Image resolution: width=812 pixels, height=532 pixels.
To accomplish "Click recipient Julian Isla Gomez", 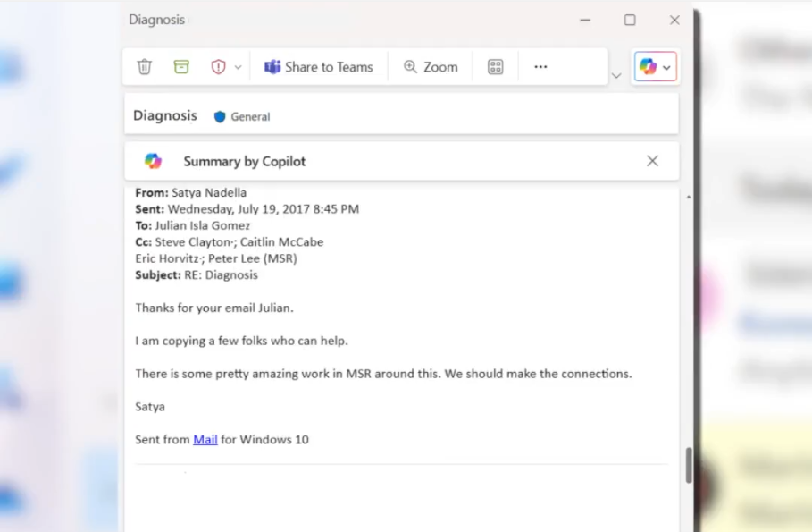I will pos(203,225).
